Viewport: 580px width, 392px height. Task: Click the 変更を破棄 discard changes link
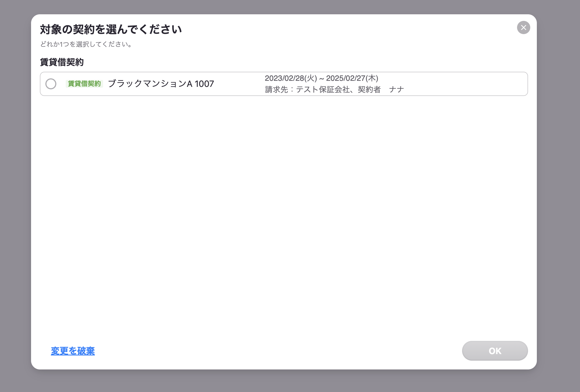click(x=73, y=351)
